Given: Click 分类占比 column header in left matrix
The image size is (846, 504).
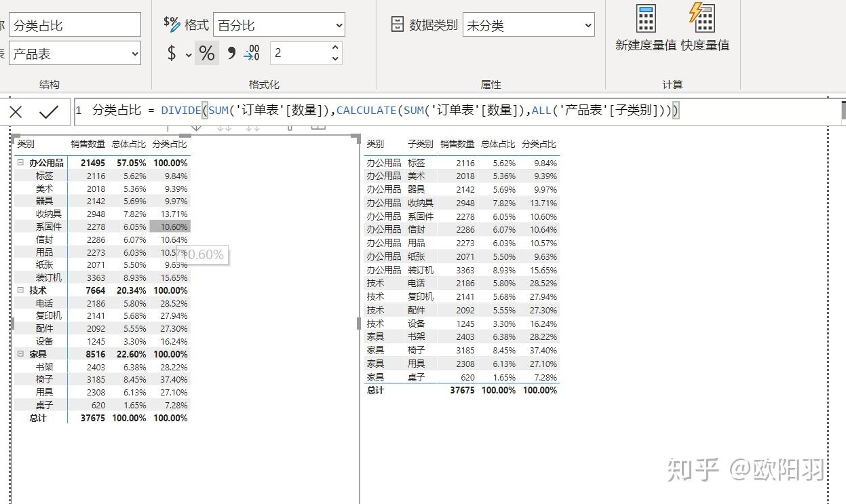Looking at the screenshot, I should [169, 144].
